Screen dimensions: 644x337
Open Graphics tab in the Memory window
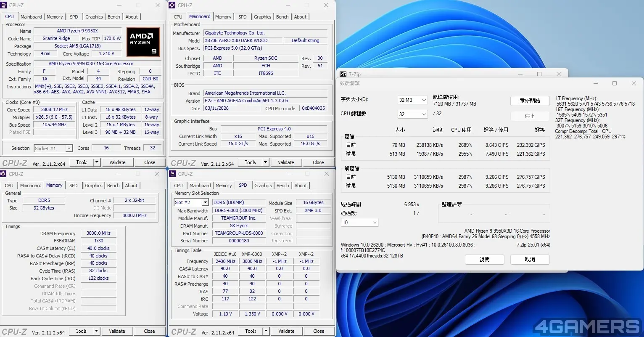(94, 186)
